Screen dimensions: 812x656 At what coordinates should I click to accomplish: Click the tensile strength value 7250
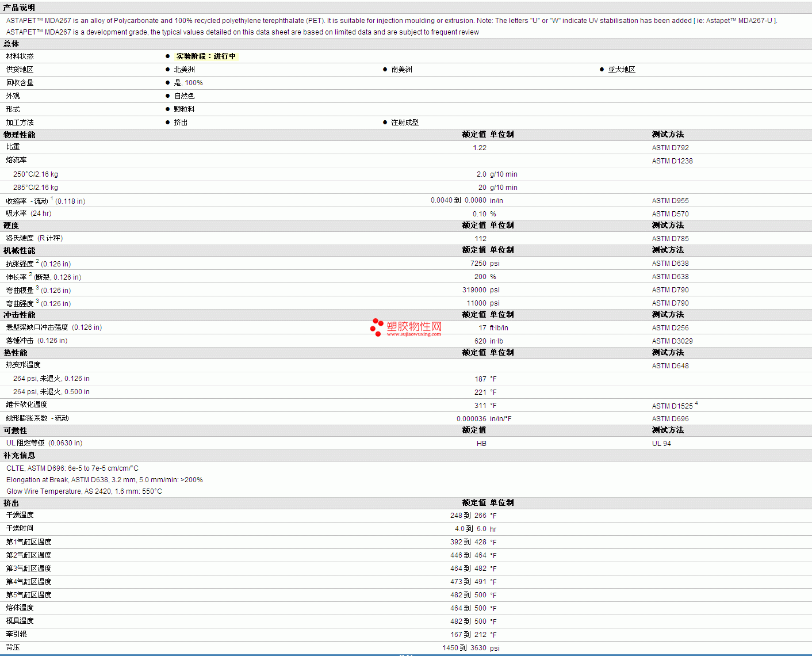[478, 264]
